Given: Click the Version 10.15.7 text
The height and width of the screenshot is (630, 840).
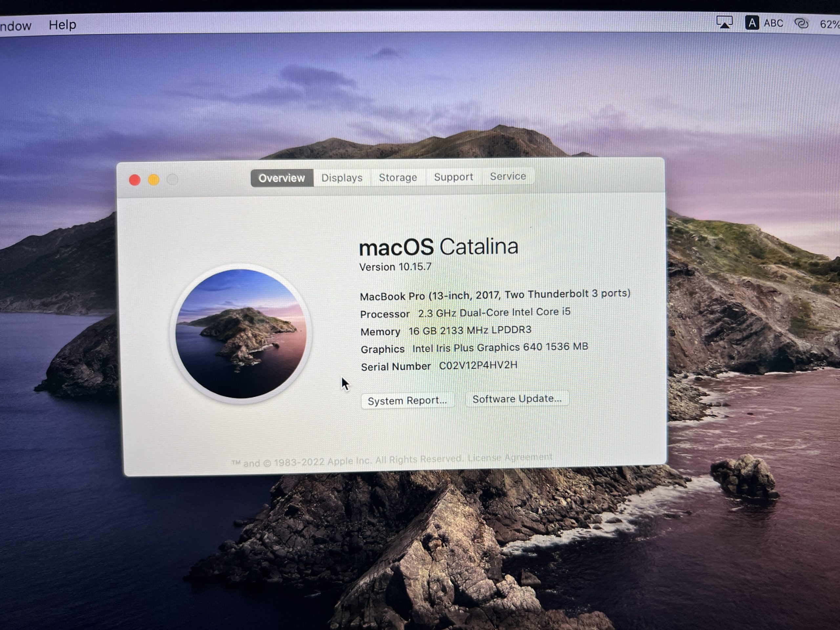Looking at the screenshot, I should (x=395, y=267).
